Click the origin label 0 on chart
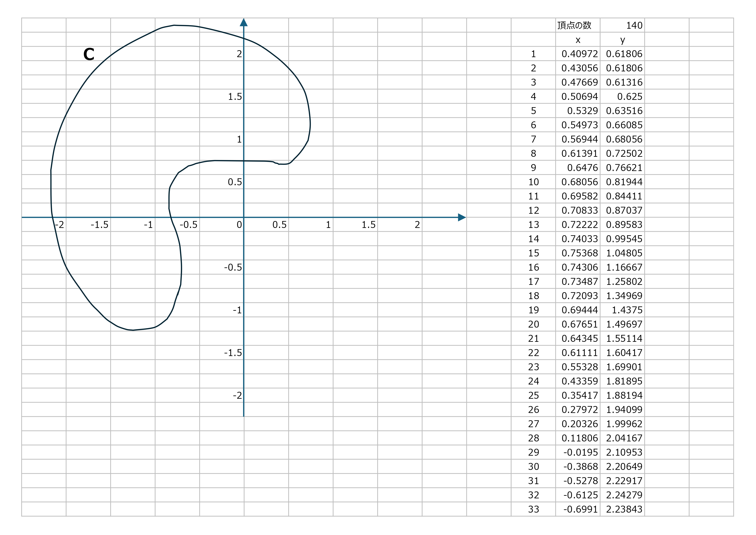 pos(239,225)
